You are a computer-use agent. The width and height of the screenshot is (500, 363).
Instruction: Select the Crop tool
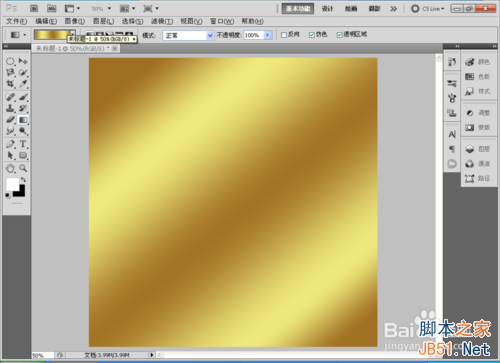click(10, 83)
